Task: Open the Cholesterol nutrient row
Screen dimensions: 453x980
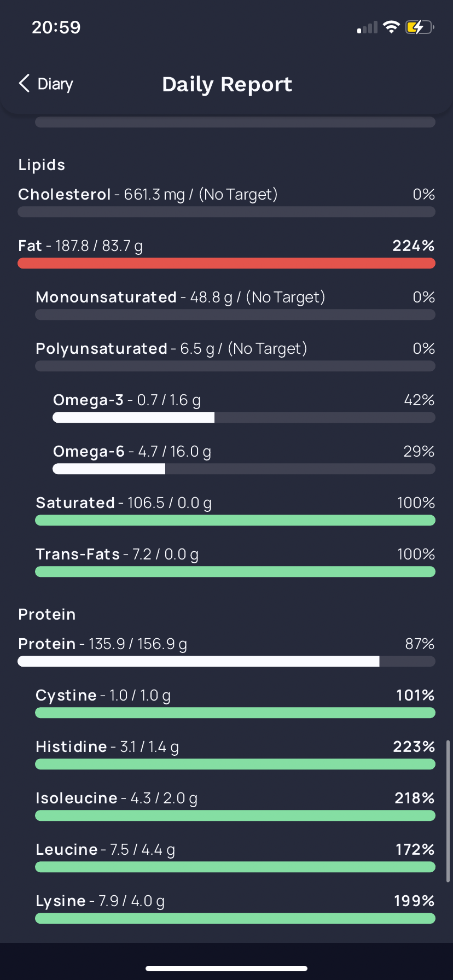Action: [x=226, y=201]
